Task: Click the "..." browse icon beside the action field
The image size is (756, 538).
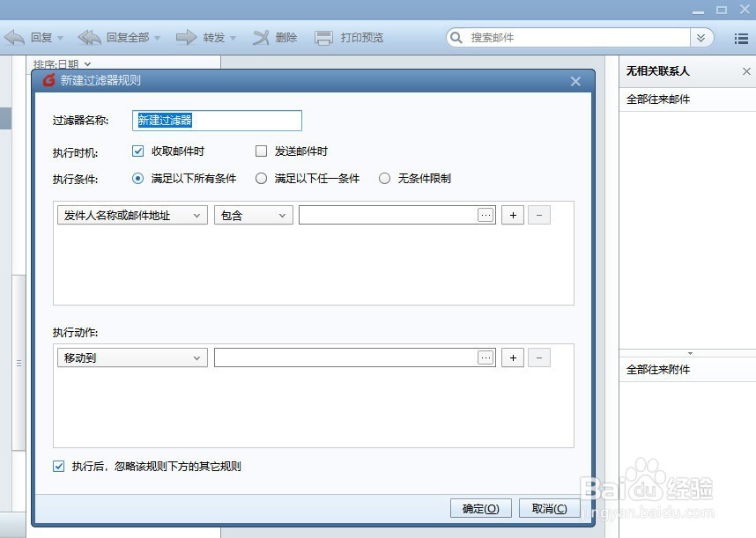Action: pos(485,357)
